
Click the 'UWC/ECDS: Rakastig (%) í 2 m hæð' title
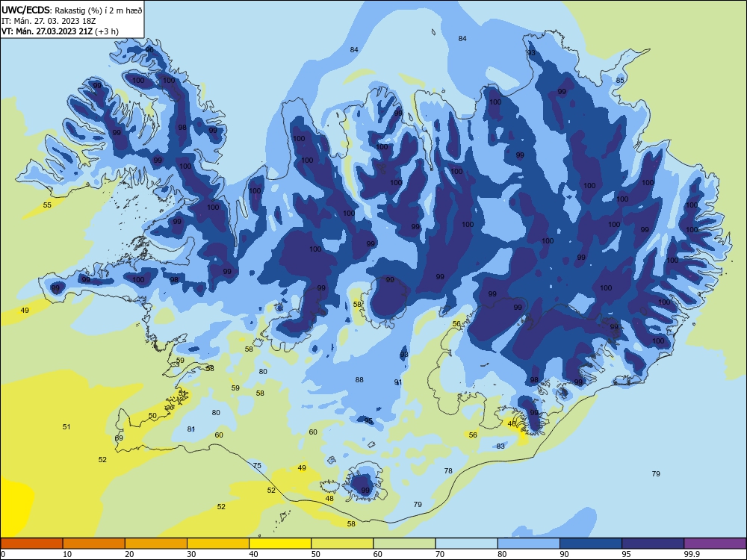(x=72, y=10)
